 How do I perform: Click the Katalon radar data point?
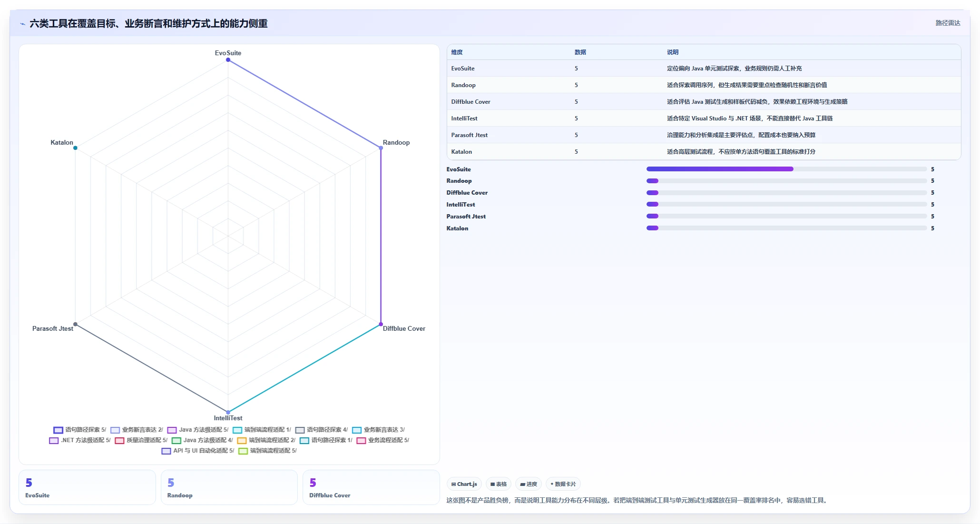point(75,148)
